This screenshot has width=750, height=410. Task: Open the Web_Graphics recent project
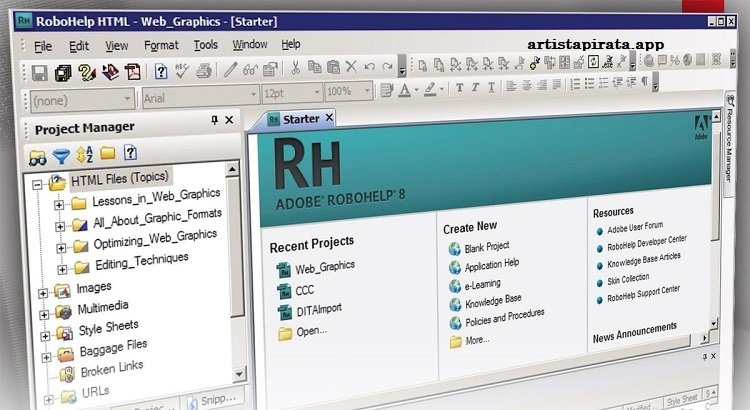coord(325,267)
